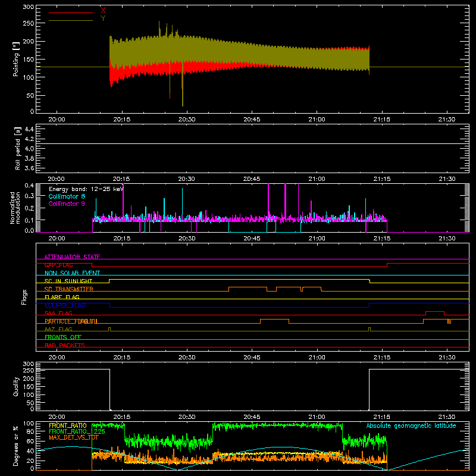Click the Flags axis title

pos(24,297)
